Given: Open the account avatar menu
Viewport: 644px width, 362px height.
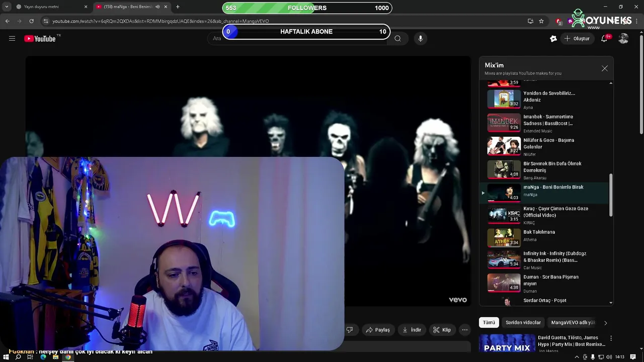Looking at the screenshot, I should 623,38.
